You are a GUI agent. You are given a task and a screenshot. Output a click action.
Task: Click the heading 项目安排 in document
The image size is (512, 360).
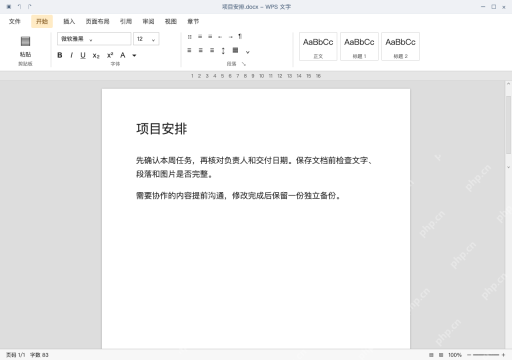pyautogui.click(x=162, y=129)
